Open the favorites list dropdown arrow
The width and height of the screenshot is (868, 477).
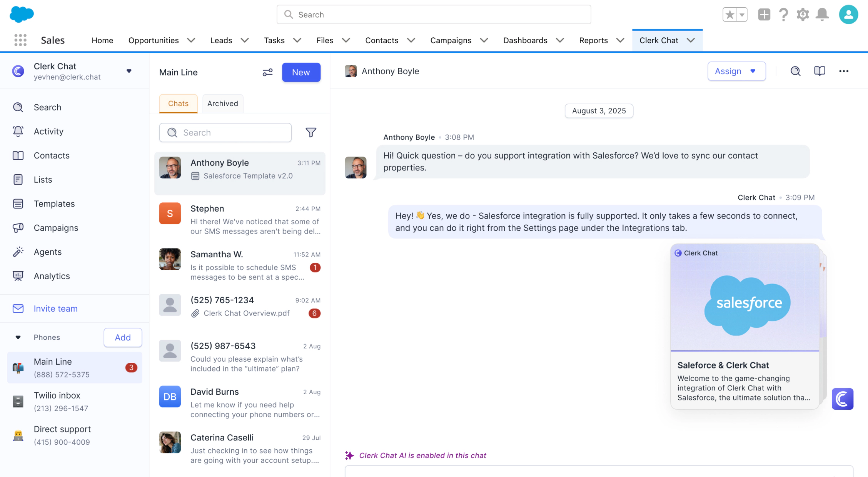[742, 15]
